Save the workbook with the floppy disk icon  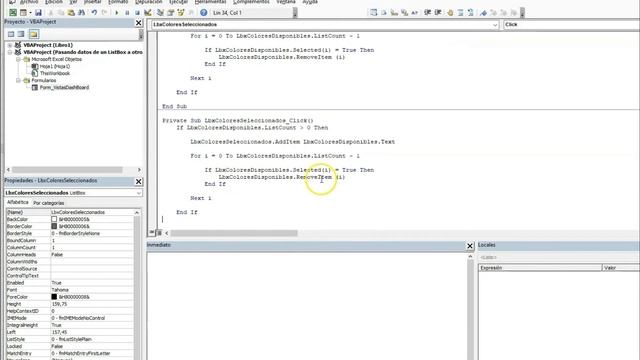[38, 13]
